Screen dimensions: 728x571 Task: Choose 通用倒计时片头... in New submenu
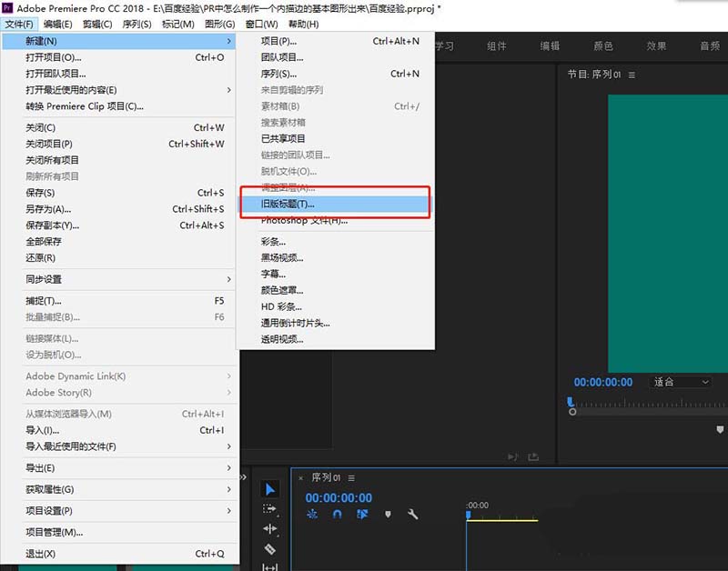point(335,323)
